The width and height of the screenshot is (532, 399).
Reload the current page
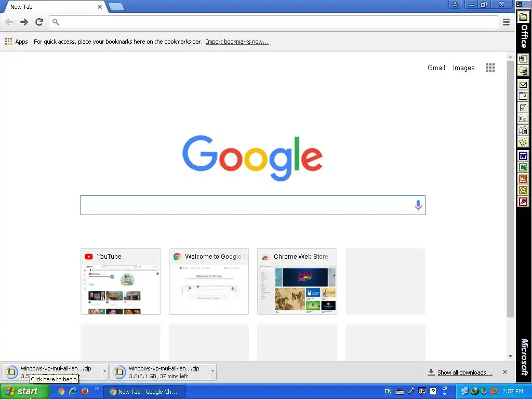click(39, 22)
